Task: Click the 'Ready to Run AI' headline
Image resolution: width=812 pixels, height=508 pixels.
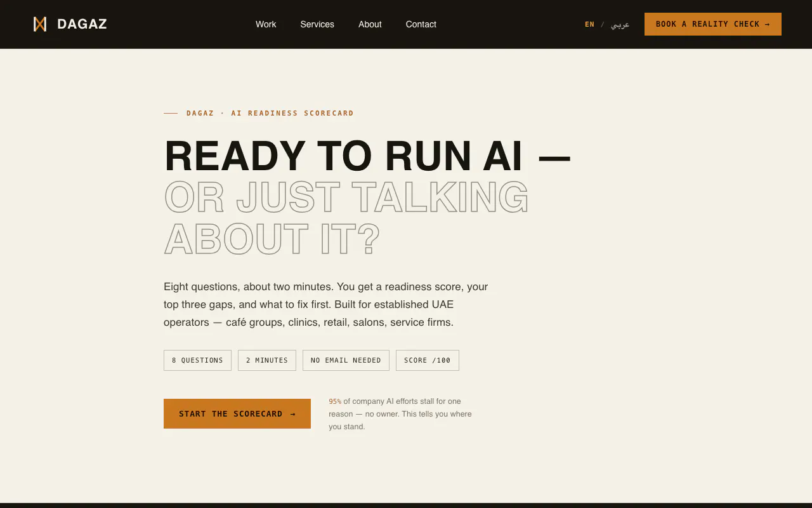Action: 368,156
